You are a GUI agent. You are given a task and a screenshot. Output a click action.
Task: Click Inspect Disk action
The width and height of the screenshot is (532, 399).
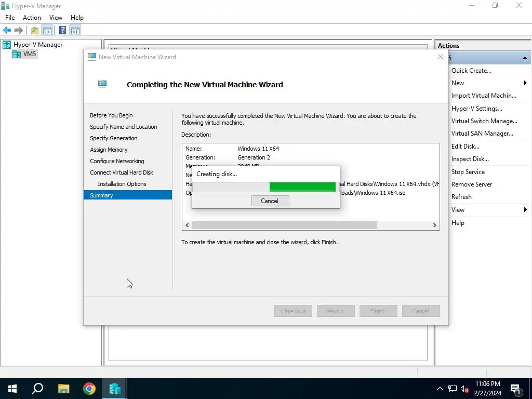click(x=470, y=159)
